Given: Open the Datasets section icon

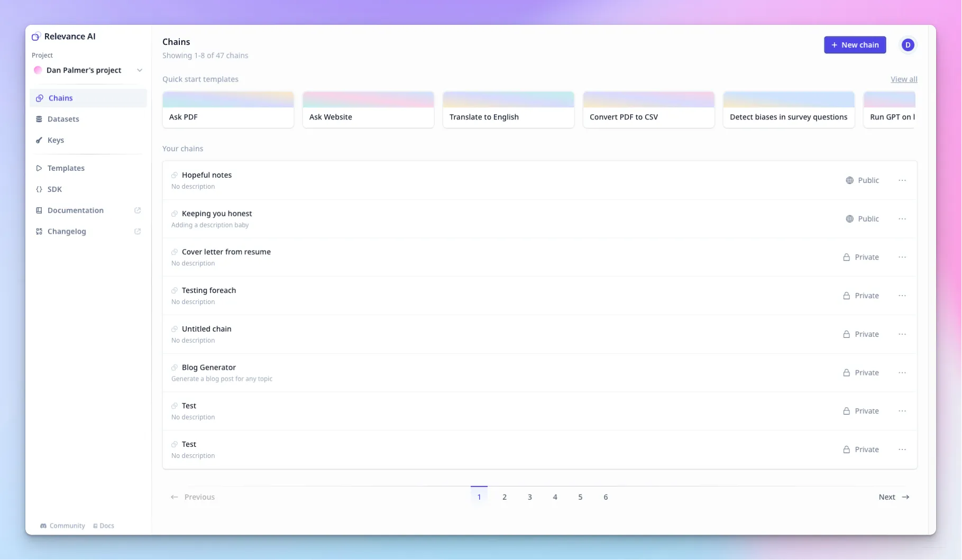Looking at the screenshot, I should pos(39,119).
